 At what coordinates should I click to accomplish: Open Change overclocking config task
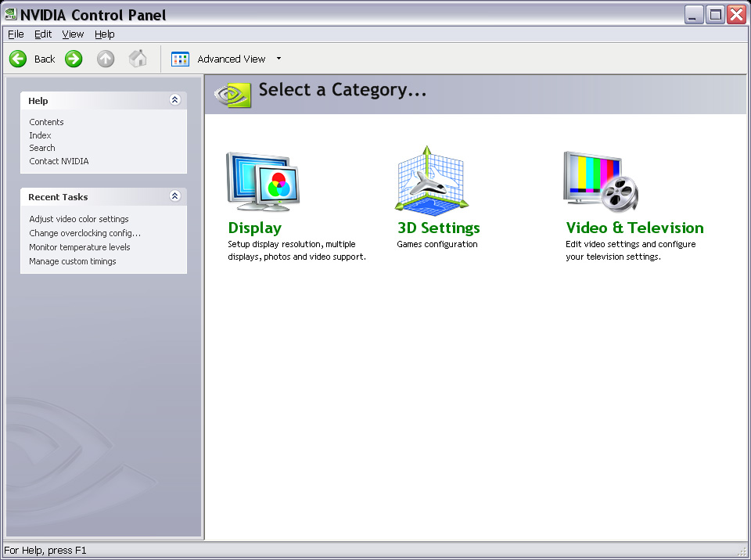(x=84, y=233)
